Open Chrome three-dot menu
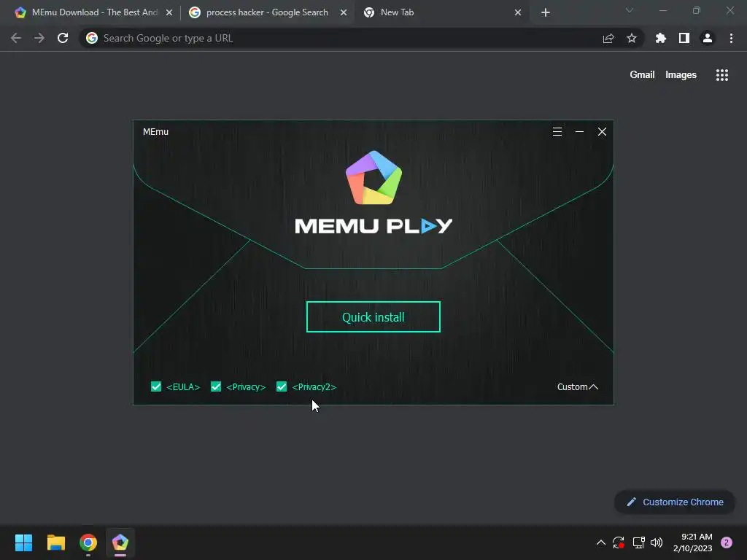The width and height of the screenshot is (747, 560). [731, 38]
